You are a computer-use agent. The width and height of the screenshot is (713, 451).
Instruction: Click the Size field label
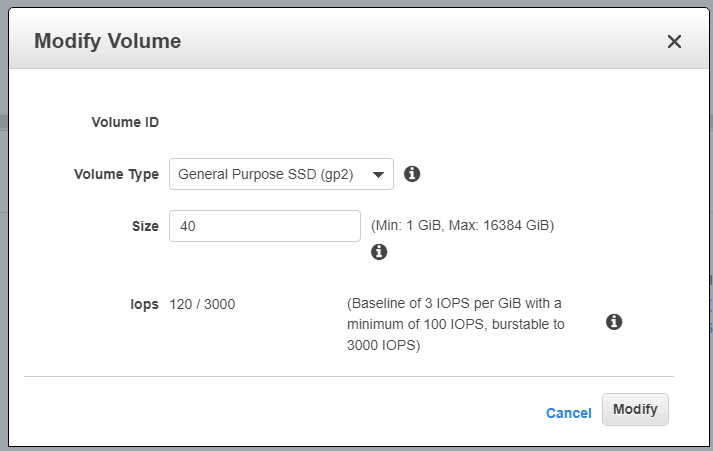point(146,226)
